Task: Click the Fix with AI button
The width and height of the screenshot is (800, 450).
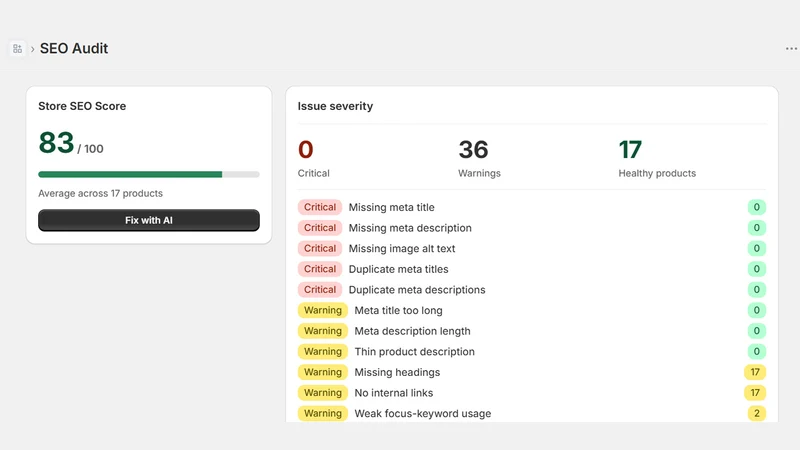Action: (149, 220)
